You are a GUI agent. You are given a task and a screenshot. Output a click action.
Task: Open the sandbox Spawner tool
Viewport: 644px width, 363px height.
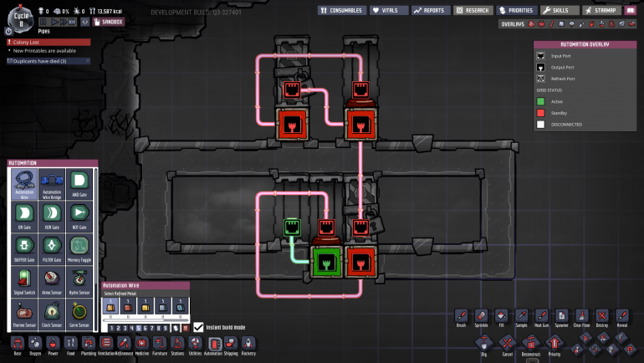[x=561, y=318]
